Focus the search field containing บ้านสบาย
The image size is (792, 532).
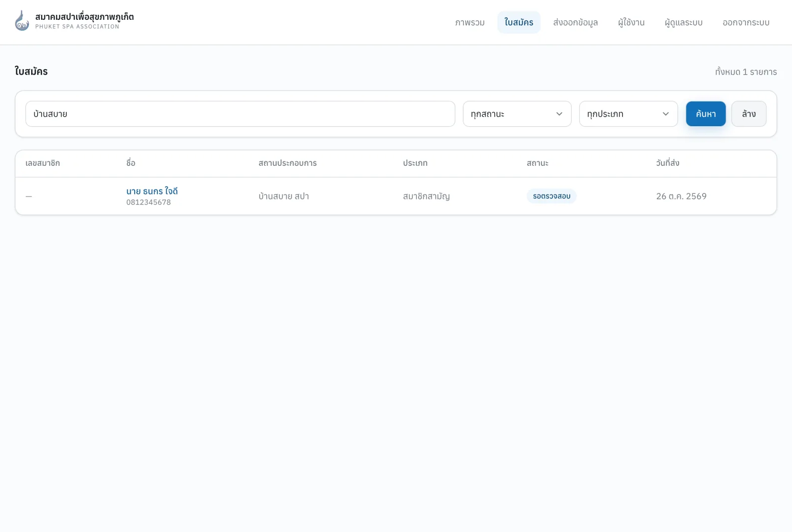click(x=240, y=114)
